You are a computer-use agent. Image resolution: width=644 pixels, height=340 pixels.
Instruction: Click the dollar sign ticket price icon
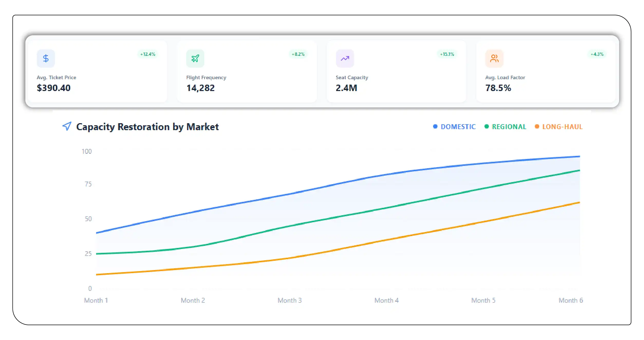(46, 58)
